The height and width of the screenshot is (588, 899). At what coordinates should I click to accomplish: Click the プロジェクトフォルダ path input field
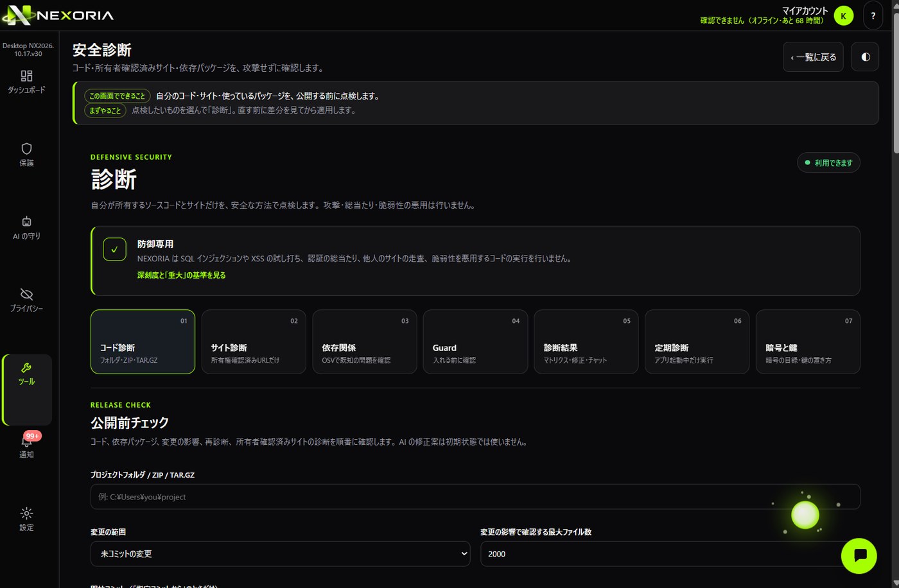tap(475, 497)
